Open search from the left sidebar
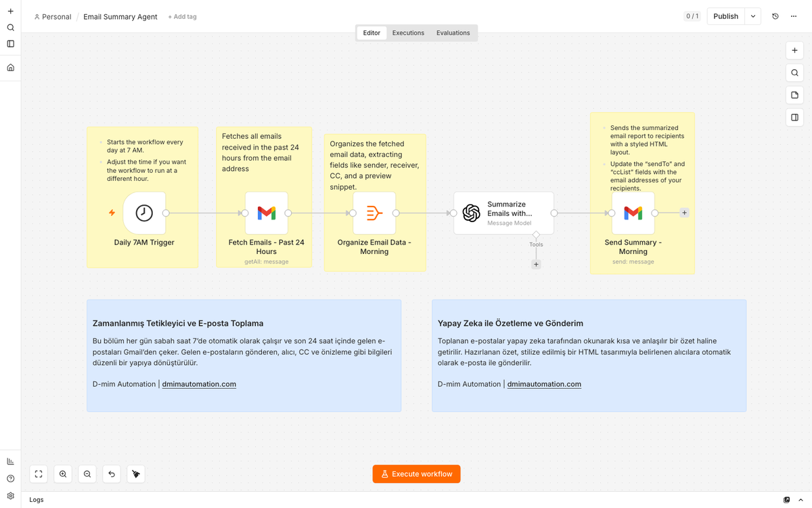The height and width of the screenshot is (508, 812). coord(10,28)
